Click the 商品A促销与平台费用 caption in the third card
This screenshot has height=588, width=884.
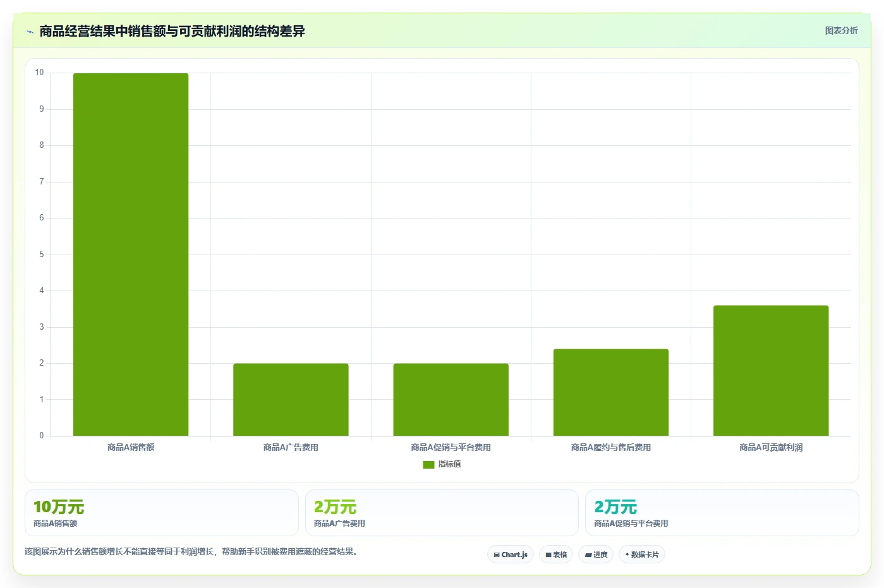(x=631, y=524)
